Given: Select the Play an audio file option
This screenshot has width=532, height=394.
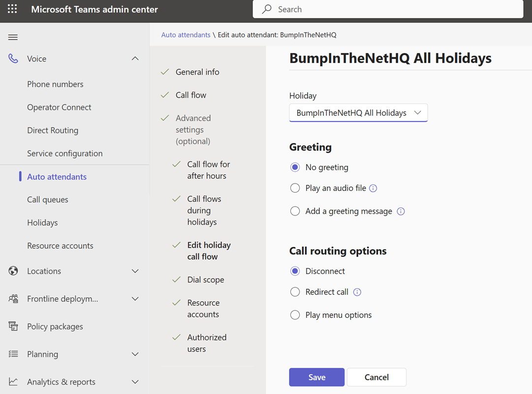Looking at the screenshot, I should [295, 188].
